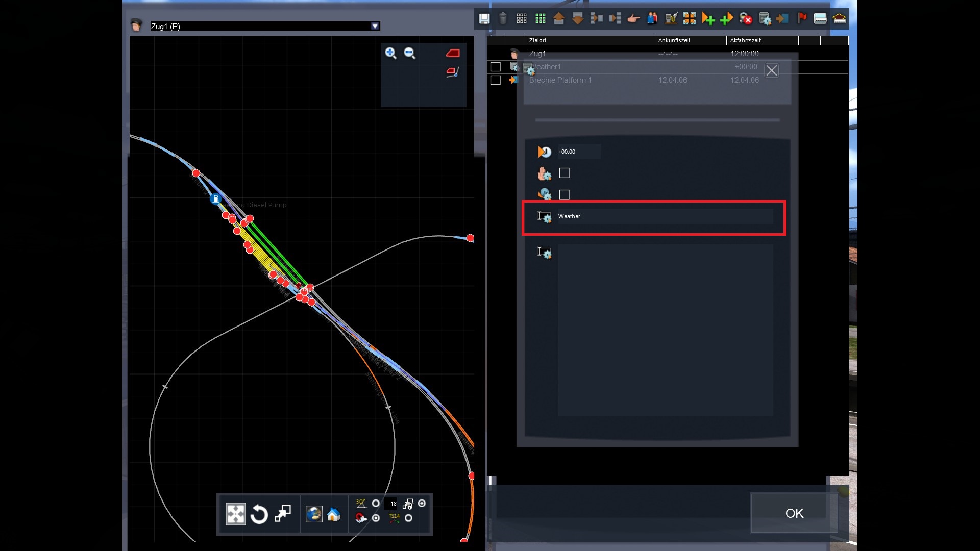Click the fuel pump instruction icon
980x551 pixels.
(x=672, y=19)
